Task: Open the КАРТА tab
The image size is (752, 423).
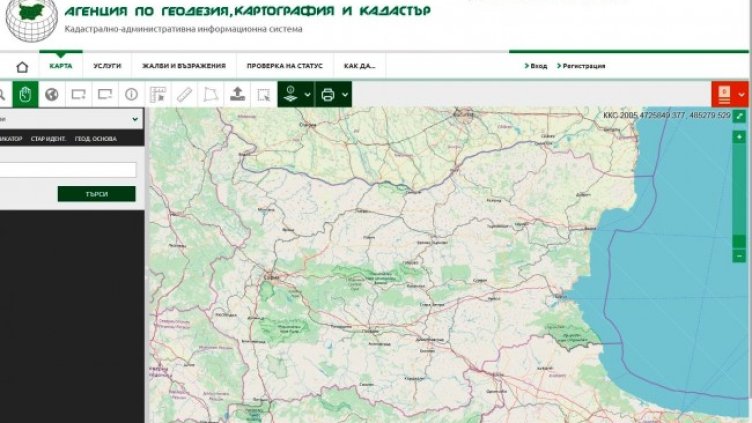Action: coord(61,66)
